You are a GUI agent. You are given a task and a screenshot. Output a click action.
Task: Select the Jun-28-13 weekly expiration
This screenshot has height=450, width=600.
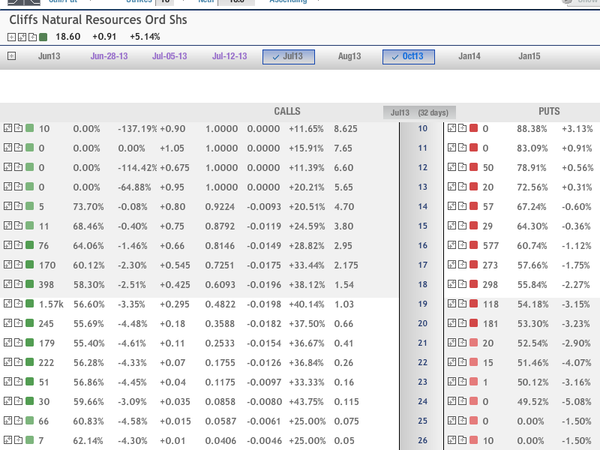(109, 56)
